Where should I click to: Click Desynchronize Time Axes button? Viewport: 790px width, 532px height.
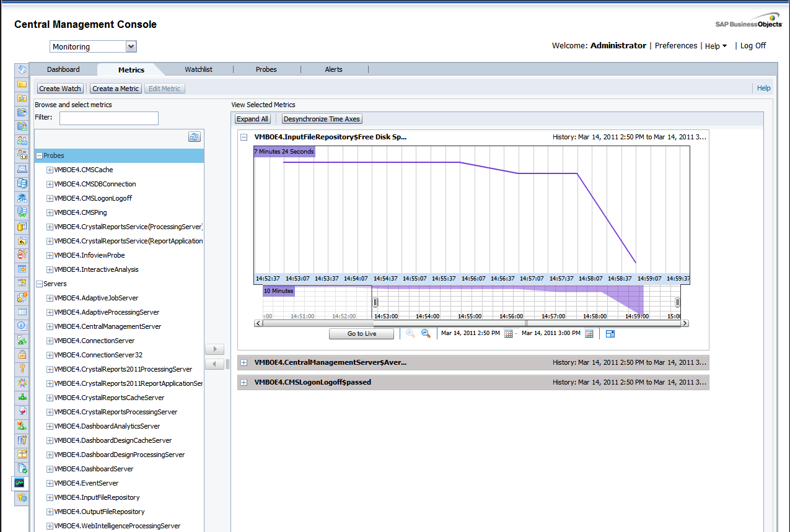click(x=322, y=119)
